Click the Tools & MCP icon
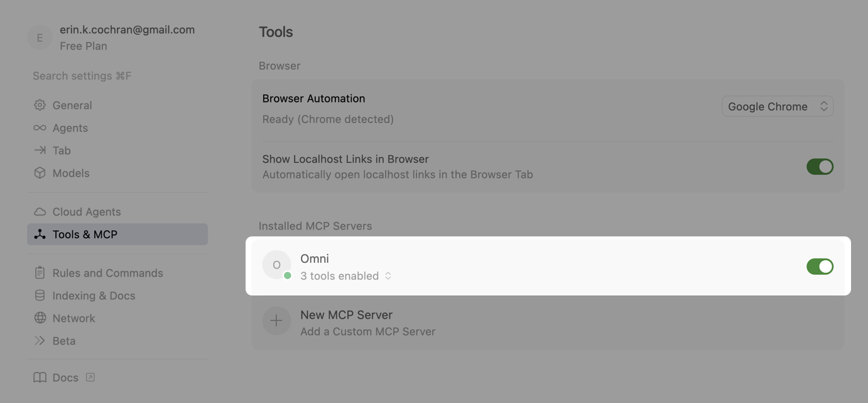 [40, 234]
